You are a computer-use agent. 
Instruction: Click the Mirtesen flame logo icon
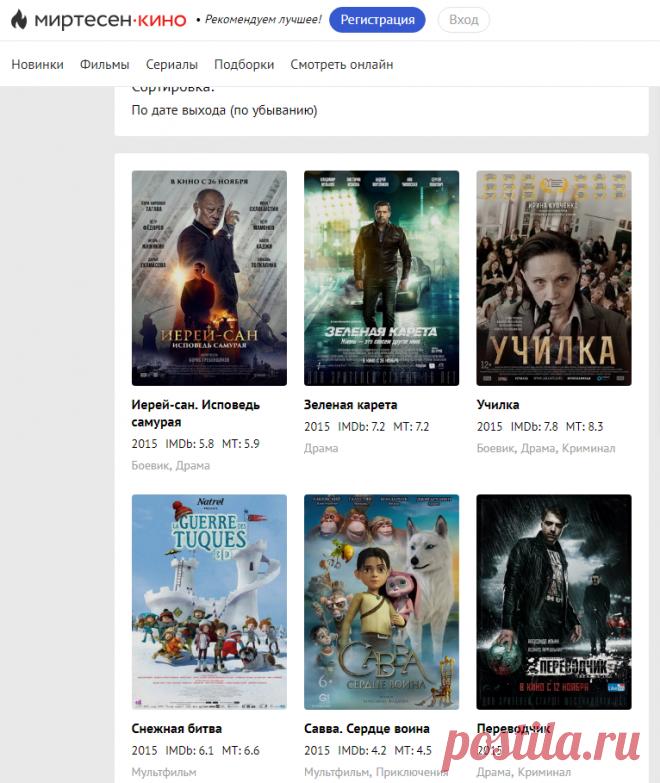coord(19,20)
